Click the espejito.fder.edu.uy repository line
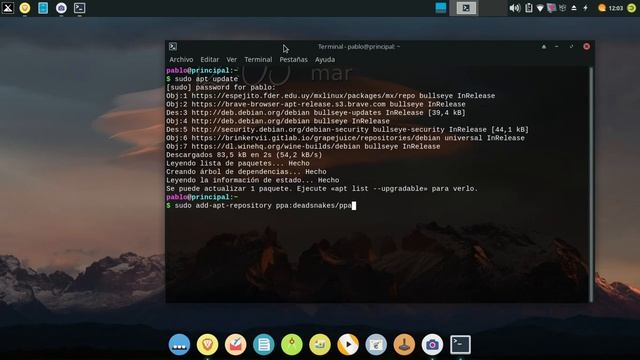 coord(330,96)
